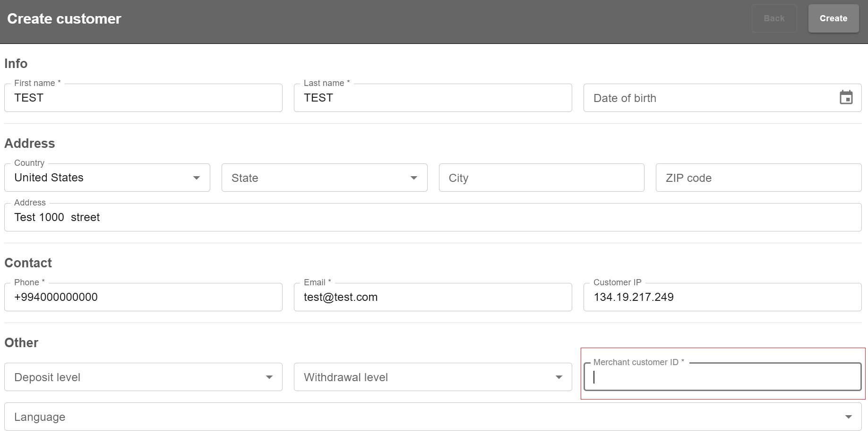This screenshot has width=868, height=435.
Task: Click the City input field
Action: pos(541,178)
